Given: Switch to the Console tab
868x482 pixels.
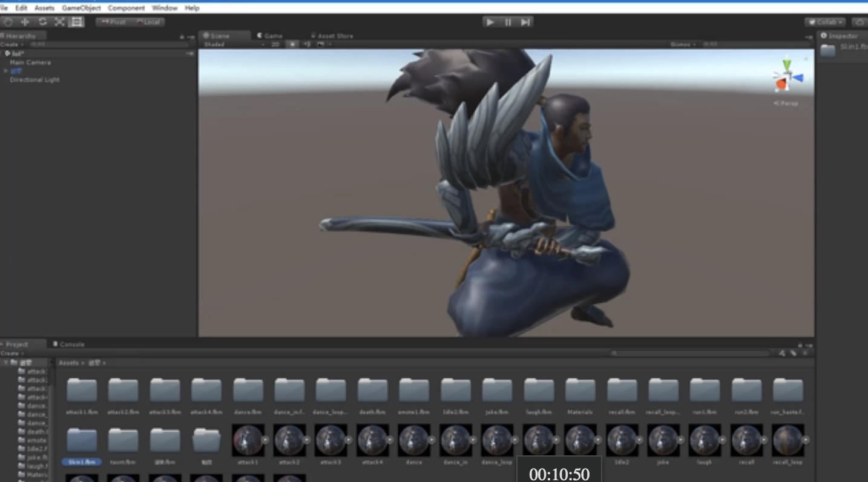Looking at the screenshot, I should 68,344.
